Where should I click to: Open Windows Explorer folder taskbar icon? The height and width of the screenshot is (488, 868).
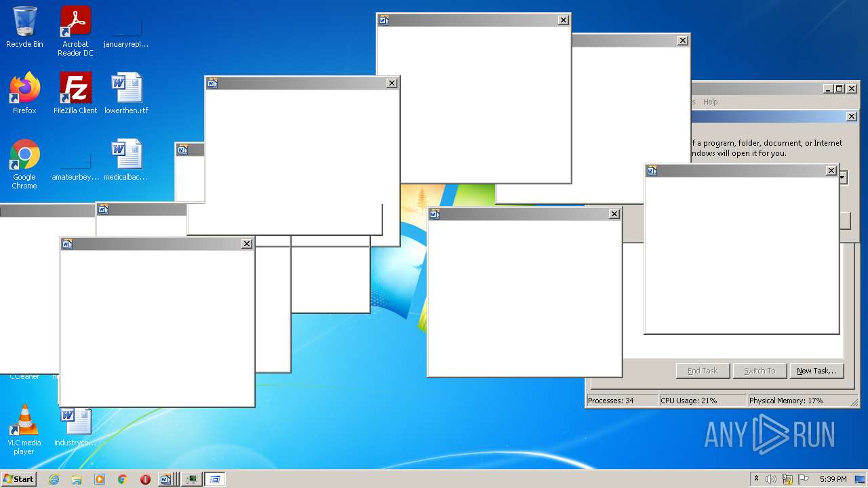pyautogui.click(x=77, y=479)
